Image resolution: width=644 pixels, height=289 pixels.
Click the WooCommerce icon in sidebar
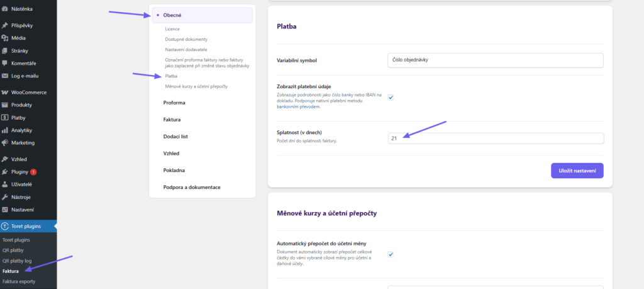click(5, 92)
